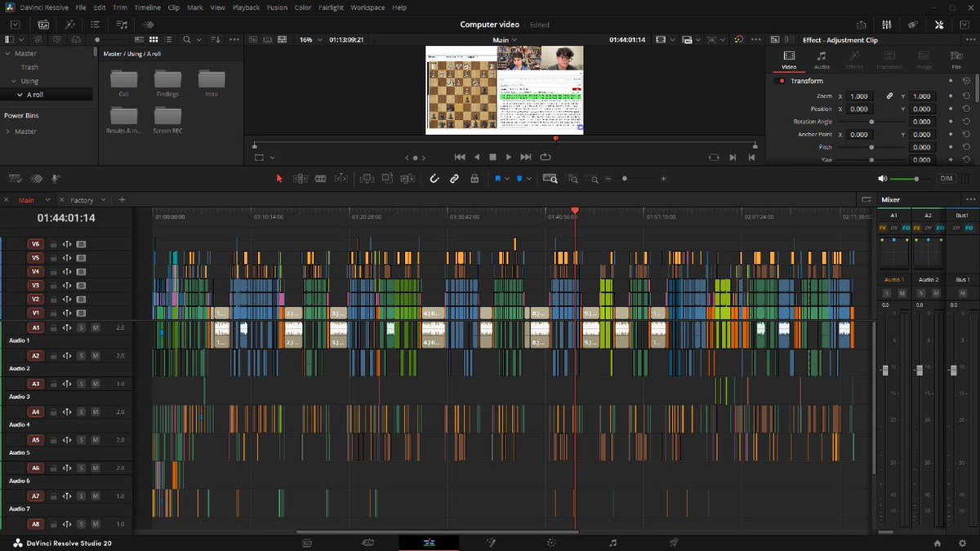This screenshot has height=551, width=980.
Task: Click the timeline zoom slider
Action: coord(626,178)
